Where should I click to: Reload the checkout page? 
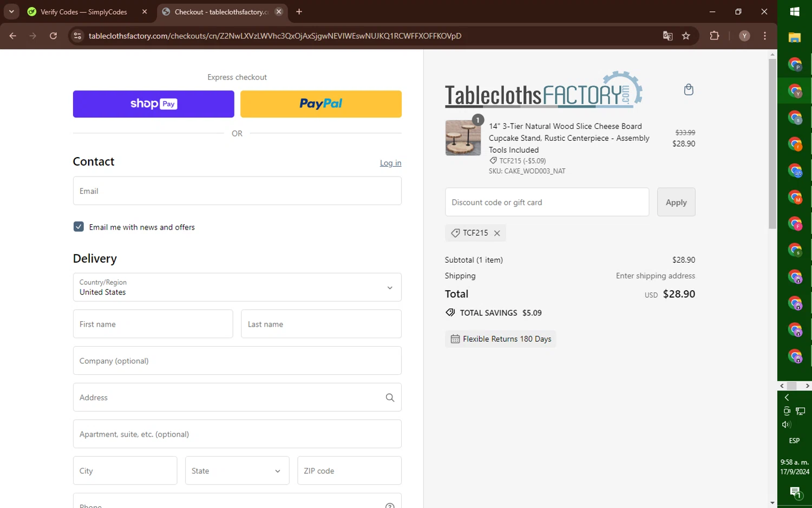point(53,36)
